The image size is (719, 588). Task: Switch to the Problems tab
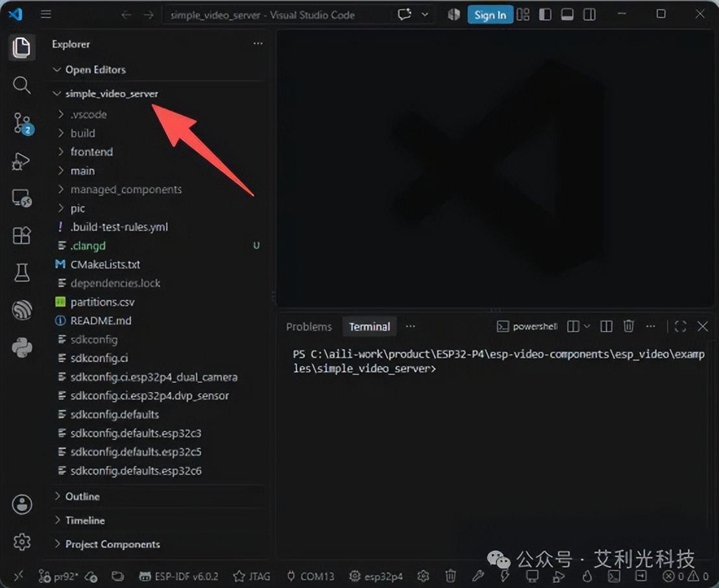pyautogui.click(x=309, y=326)
